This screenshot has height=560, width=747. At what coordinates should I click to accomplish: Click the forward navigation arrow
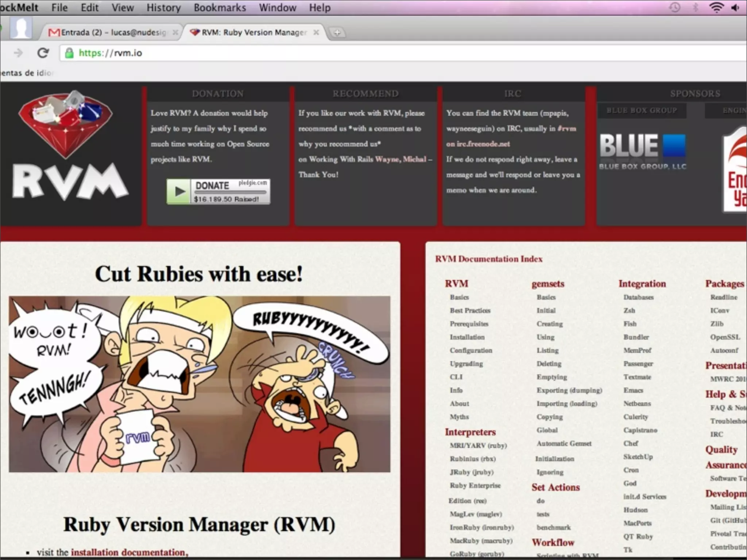tap(18, 53)
